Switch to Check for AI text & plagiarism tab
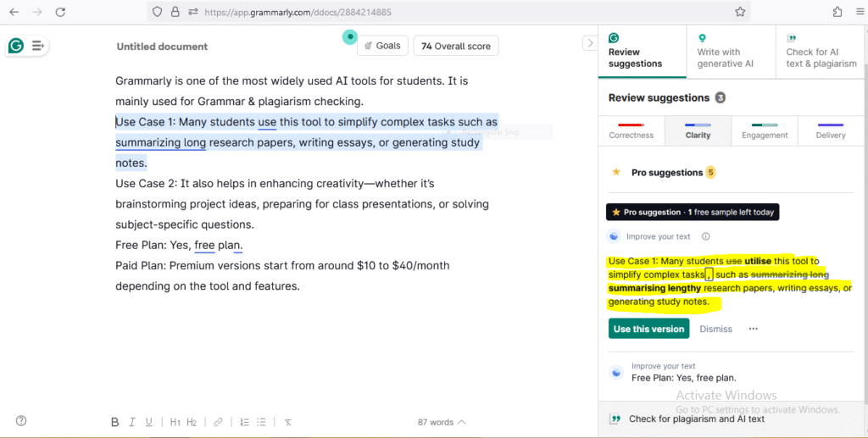The image size is (868, 438). (x=821, y=52)
